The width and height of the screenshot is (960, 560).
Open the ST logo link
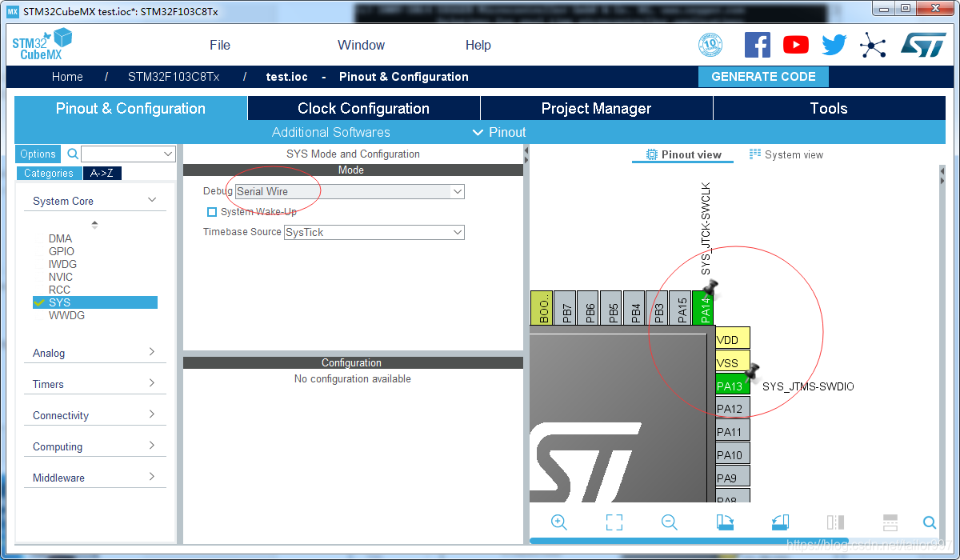point(923,45)
